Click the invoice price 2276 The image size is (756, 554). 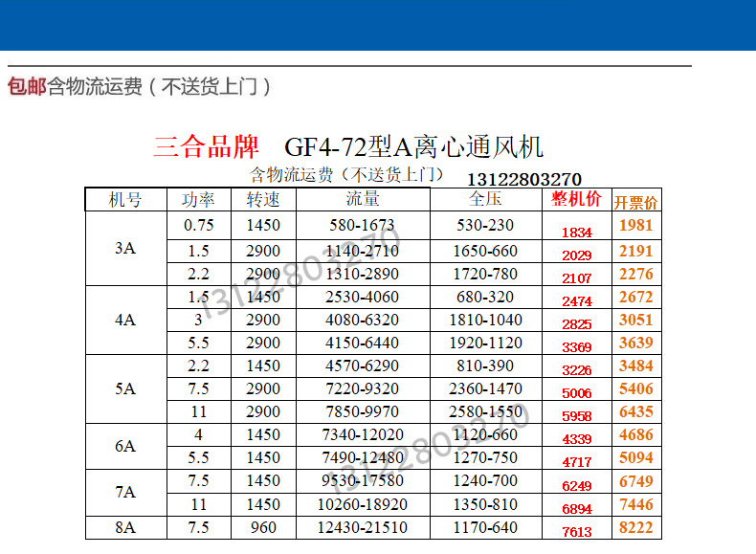636,274
